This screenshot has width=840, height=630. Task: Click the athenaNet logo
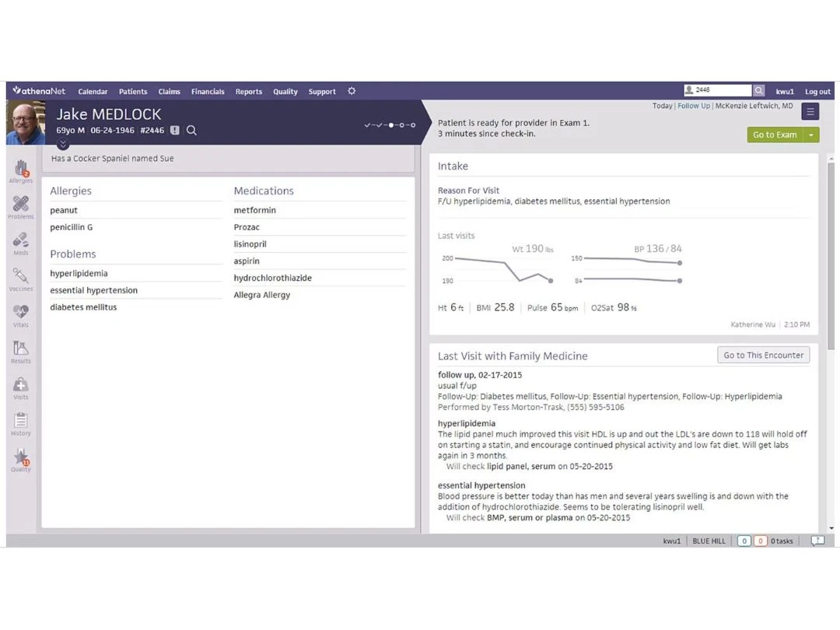pos(39,91)
